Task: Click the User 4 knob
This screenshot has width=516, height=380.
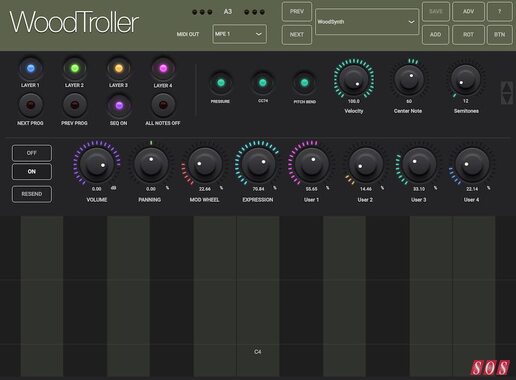Action: tap(472, 165)
